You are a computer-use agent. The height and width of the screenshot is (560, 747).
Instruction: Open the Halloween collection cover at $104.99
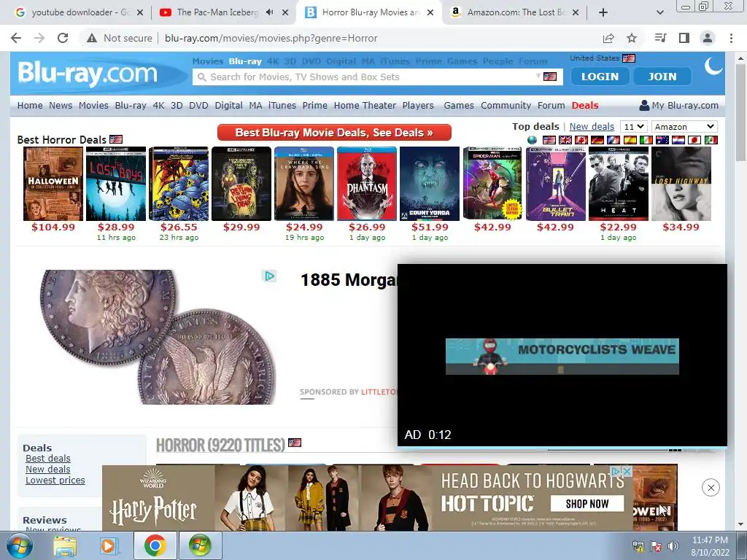pyautogui.click(x=53, y=184)
